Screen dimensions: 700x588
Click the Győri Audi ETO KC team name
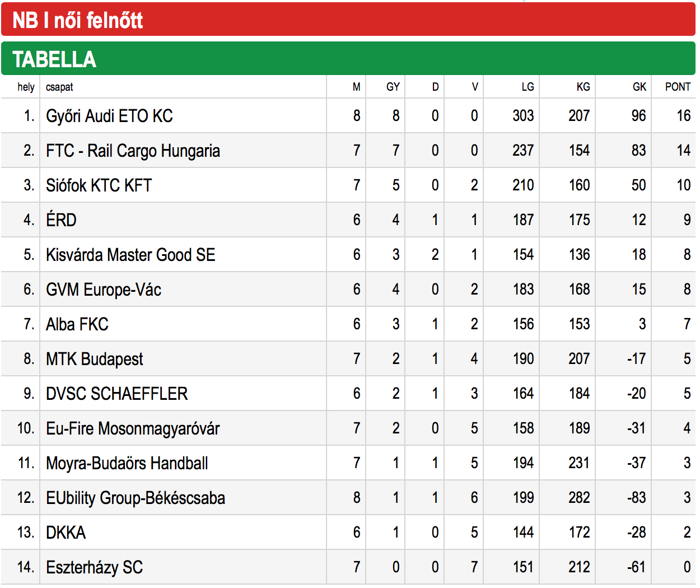109,116
